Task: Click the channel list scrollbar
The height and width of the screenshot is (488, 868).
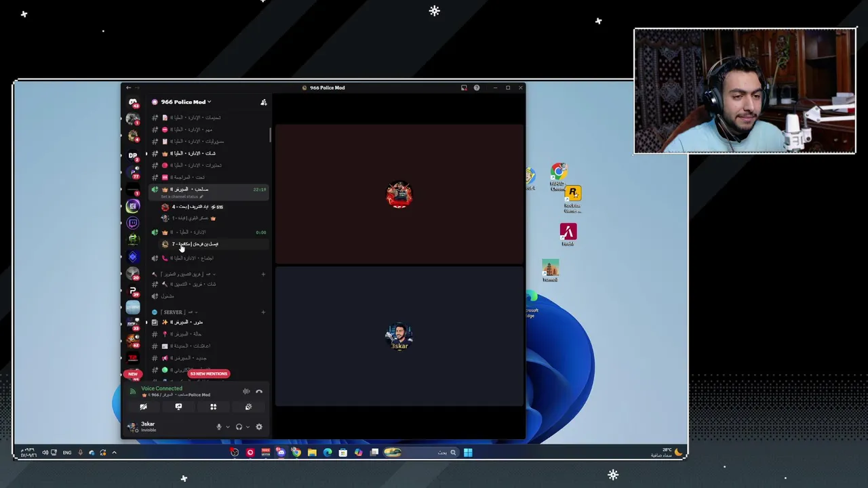Action: 271,134
